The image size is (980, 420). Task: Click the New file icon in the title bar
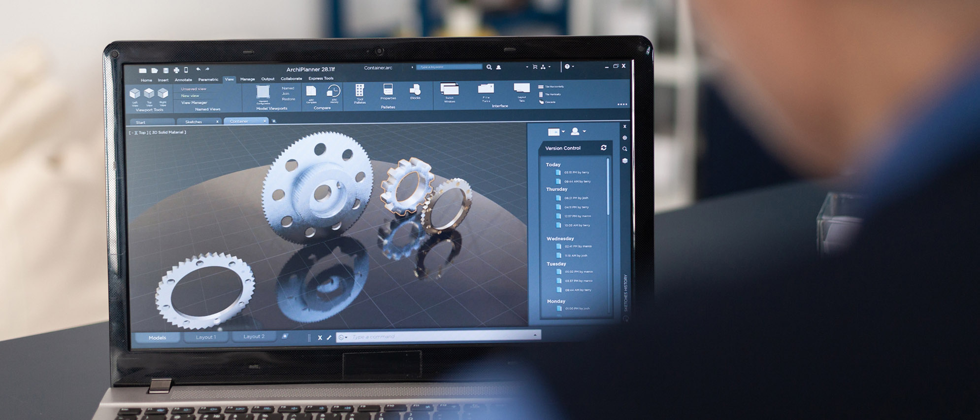click(x=142, y=70)
